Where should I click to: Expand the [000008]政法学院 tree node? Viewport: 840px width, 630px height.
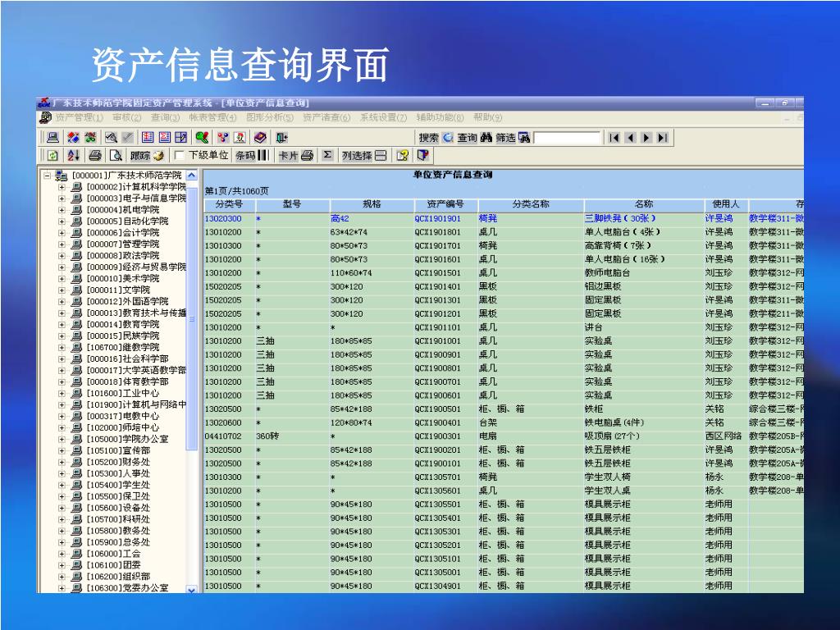[x=62, y=256]
